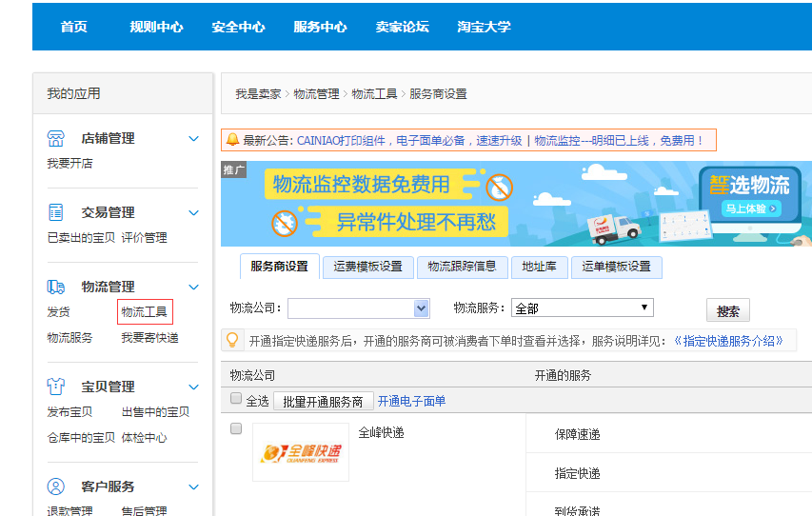Collapse the 宝贝管理 section chevron
Viewport: 812px width, 516px height.
pos(193,387)
